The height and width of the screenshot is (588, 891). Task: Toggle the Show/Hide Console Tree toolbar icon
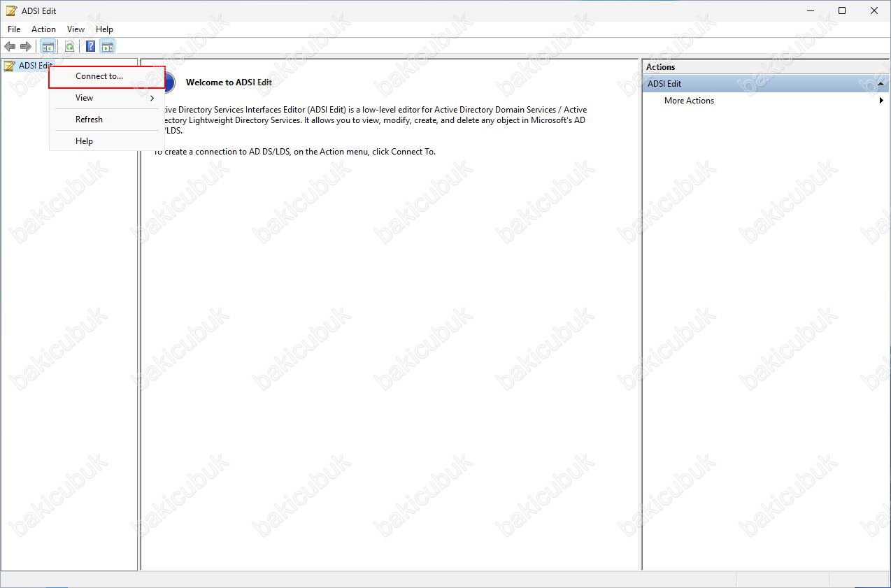pyautogui.click(x=48, y=46)
